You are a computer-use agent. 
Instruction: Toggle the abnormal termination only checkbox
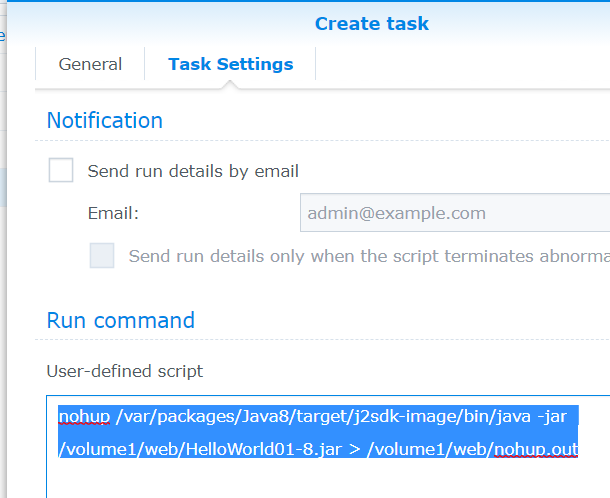tap(102, 256)
